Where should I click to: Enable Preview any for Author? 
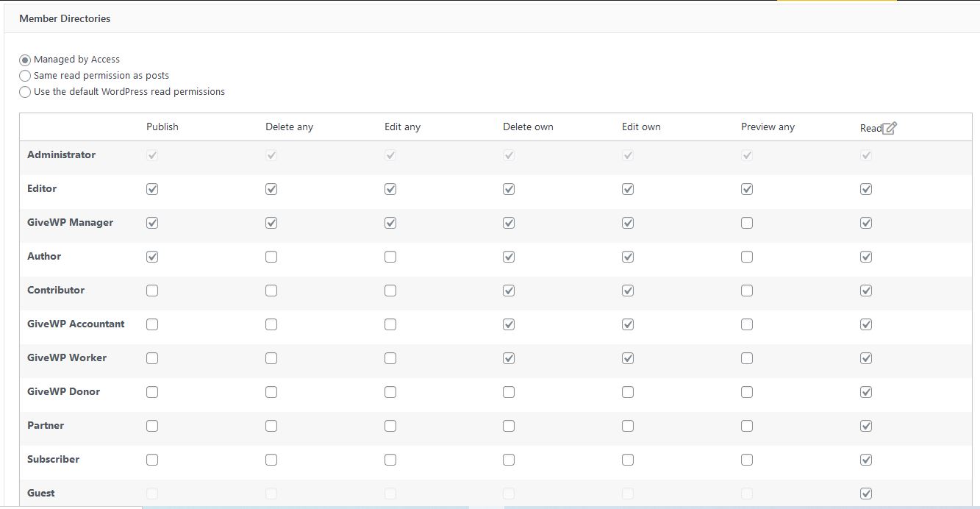(x=747, y=257)
